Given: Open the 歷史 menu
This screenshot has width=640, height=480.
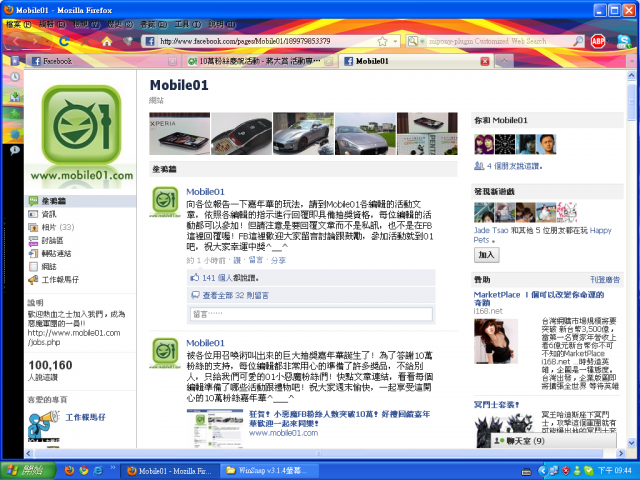Looking at the screenshot, I should click(120, 24).
